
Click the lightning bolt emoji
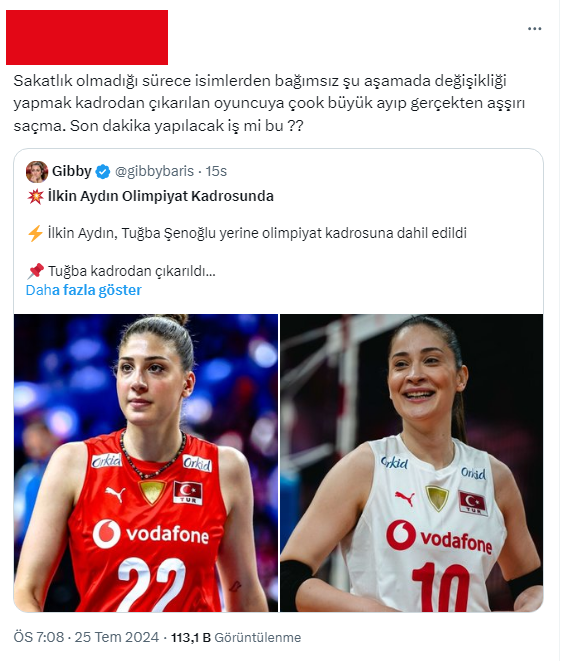[x=35, y=233]
